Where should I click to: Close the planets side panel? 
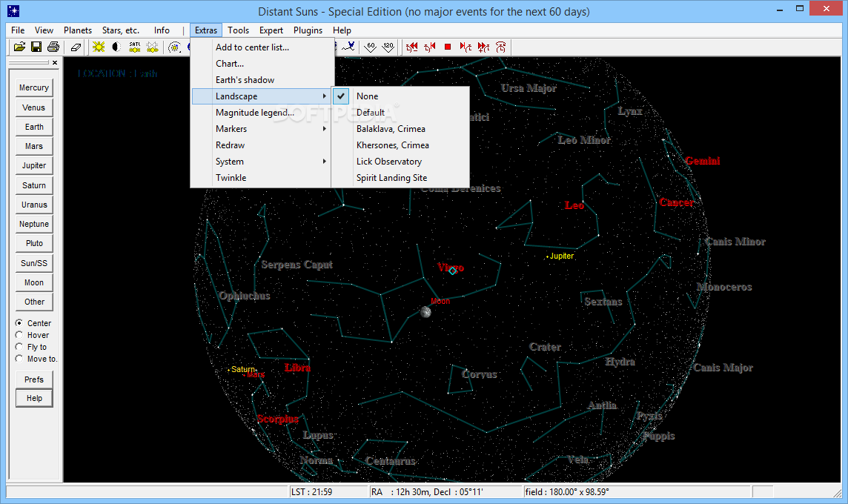click(55, 63)
